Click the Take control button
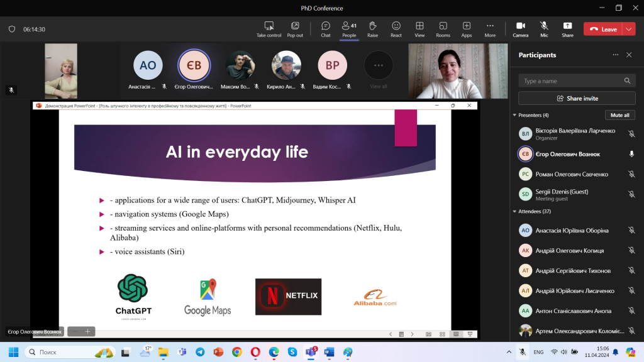Viewport: 644px width, 362px height. click(269, 28)
